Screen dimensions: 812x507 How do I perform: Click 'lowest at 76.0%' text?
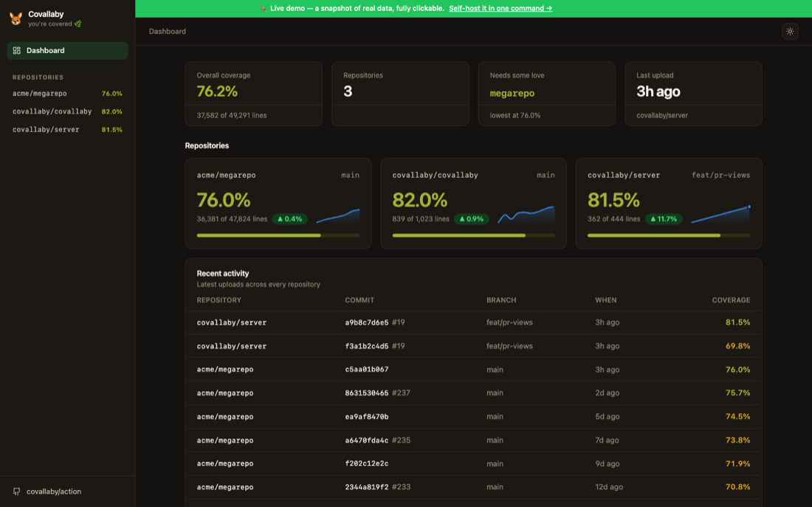(515, 115)
